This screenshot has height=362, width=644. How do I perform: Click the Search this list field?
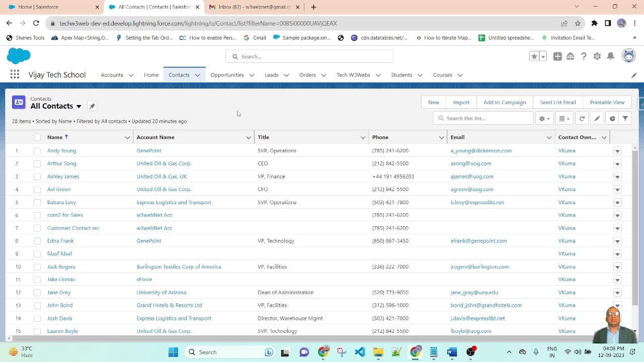tap(483, 118)
